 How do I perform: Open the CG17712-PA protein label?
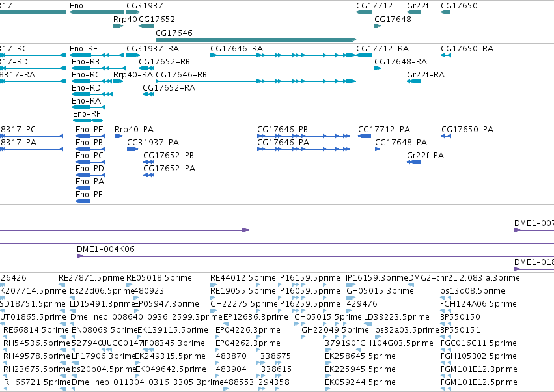384,130
